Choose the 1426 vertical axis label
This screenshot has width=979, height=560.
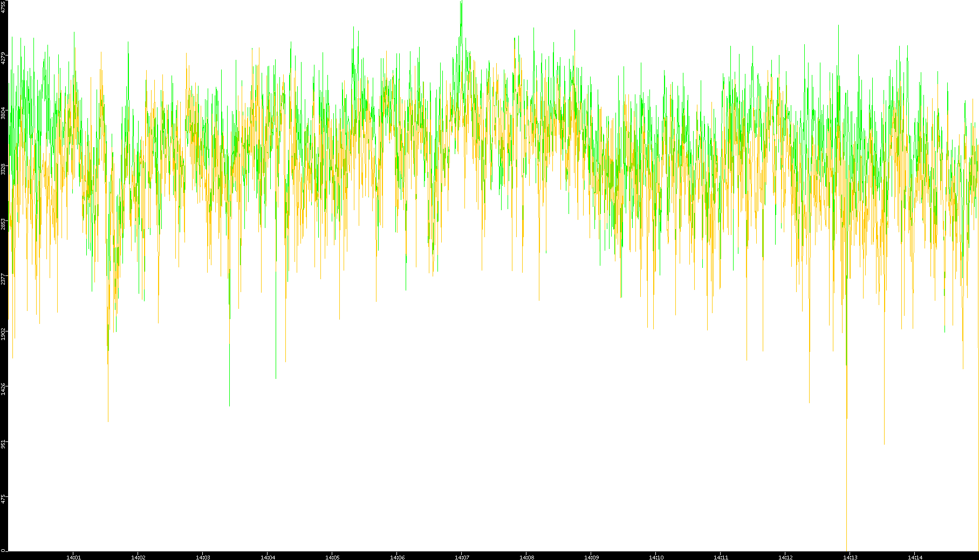coord(3,389)
